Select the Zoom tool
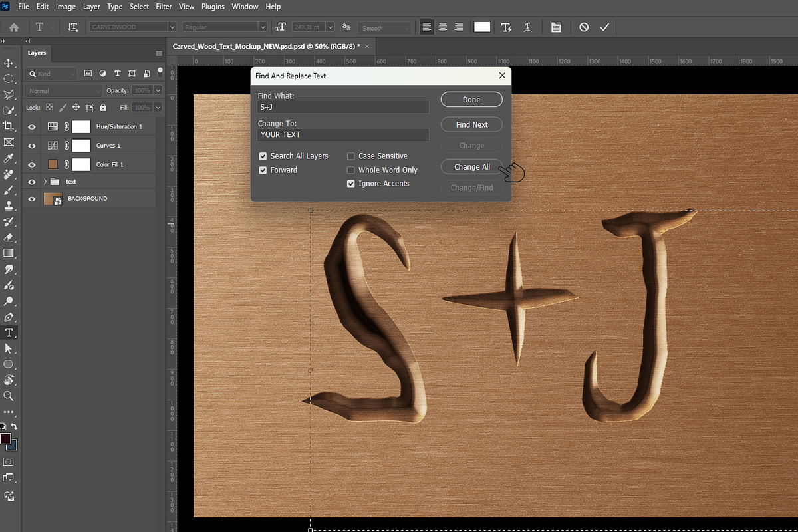Screen dimensions: 798x532 (x=9, y=396)
